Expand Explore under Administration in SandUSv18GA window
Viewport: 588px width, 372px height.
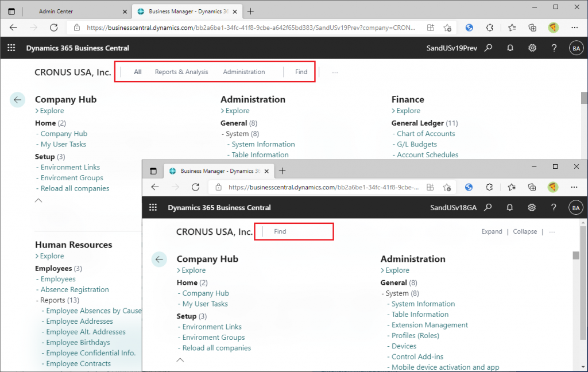point(395,270)
